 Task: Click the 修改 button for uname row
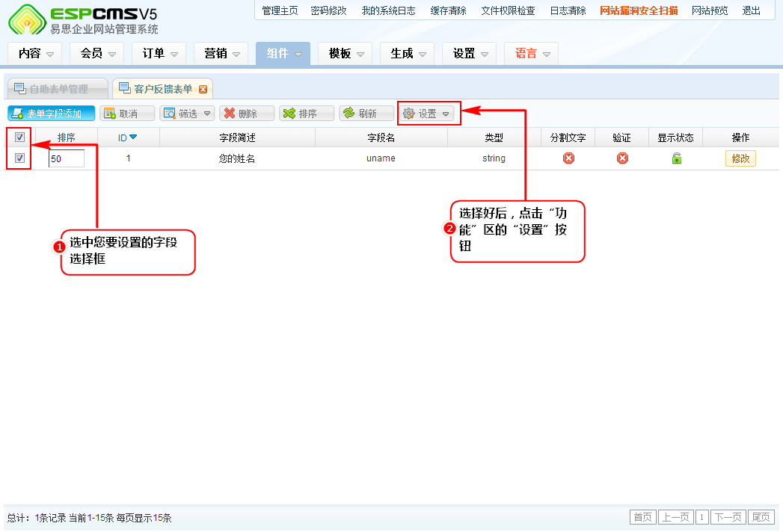click(740, 158)
